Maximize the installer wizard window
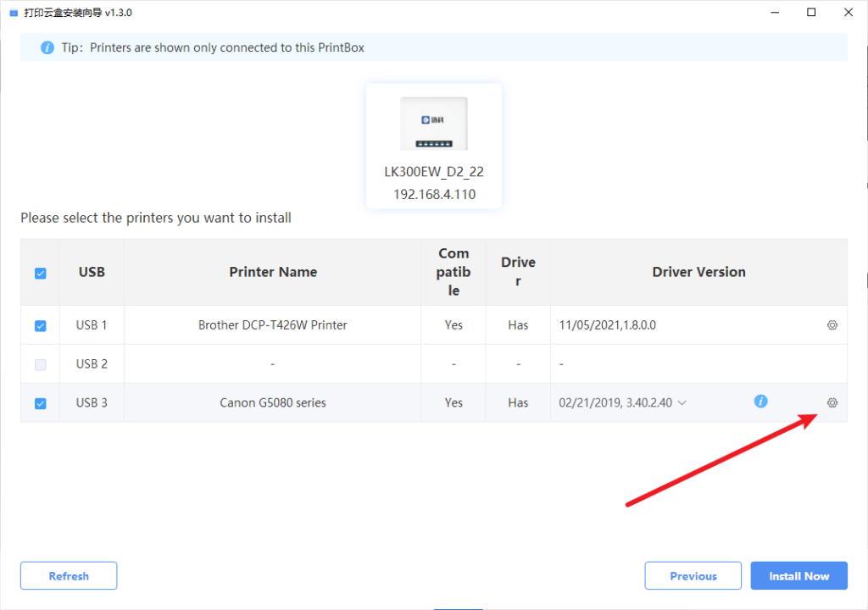868x610 pixels. (811, 12)
